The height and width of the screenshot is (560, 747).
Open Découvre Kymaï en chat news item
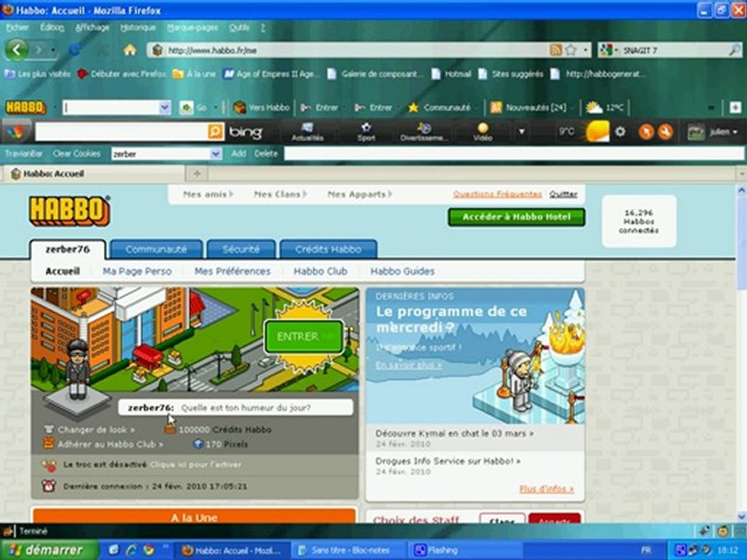point(454,433)
